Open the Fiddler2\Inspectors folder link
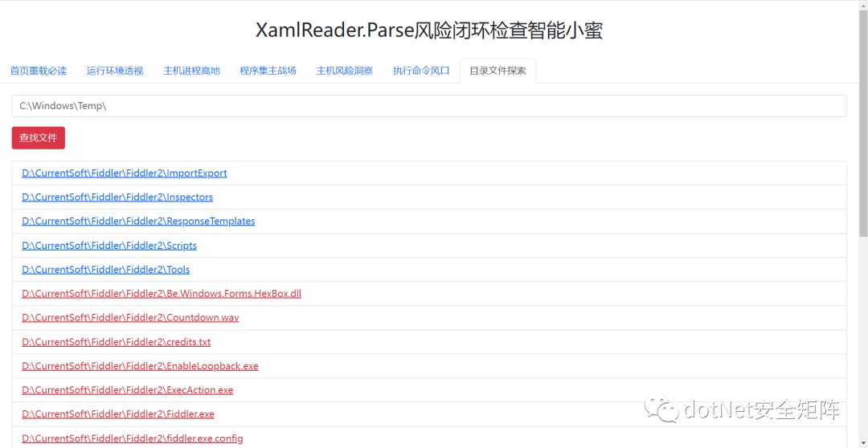This screenshot has height=448, width=868. coord(117,197)
